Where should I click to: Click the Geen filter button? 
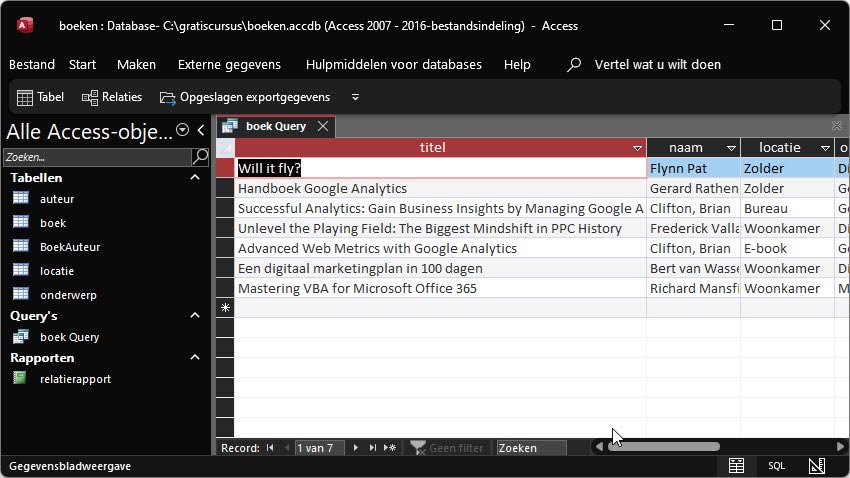point(448,448)
